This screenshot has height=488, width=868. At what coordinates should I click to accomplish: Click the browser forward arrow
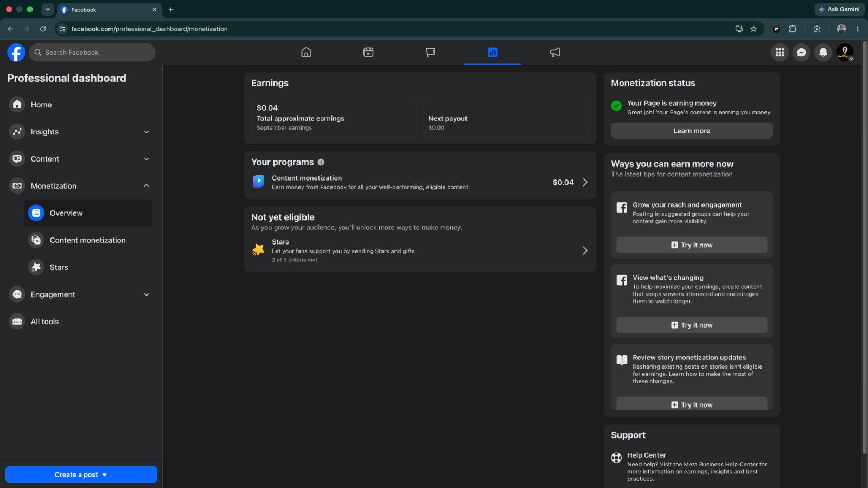coord(27,29)
